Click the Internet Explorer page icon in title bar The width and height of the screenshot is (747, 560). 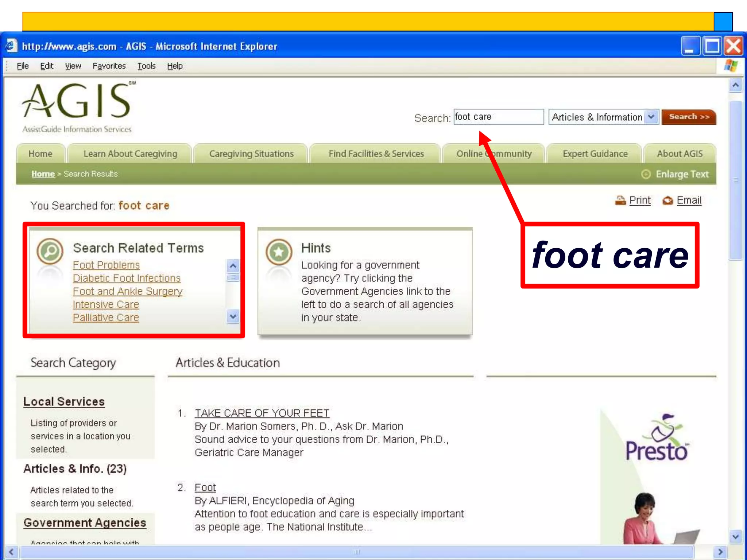tap(11, 46)
